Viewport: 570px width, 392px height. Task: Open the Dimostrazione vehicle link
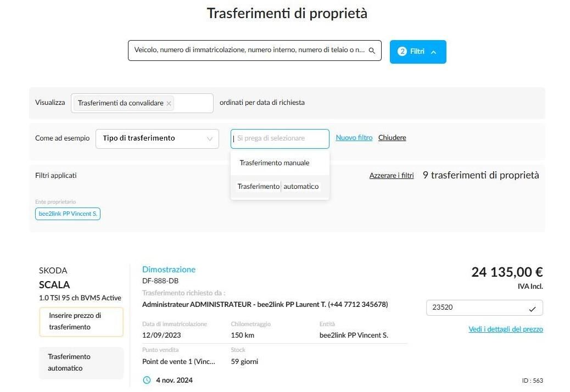(x=169, y=270)
